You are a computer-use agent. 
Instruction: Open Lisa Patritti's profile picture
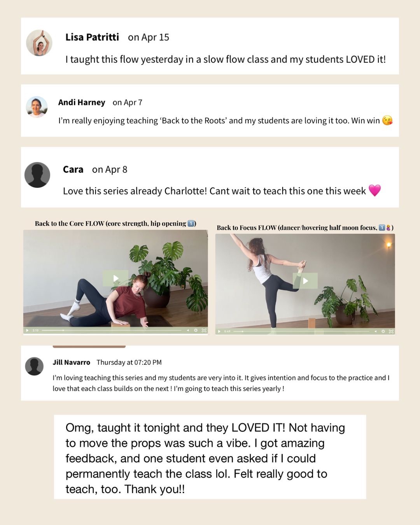39,43
